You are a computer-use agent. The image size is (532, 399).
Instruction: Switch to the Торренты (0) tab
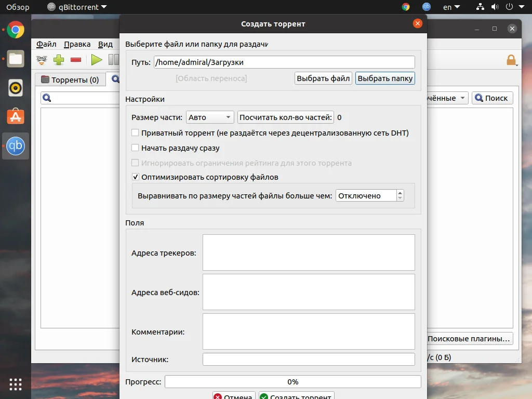pyautogui.click(x=70, y=79)
